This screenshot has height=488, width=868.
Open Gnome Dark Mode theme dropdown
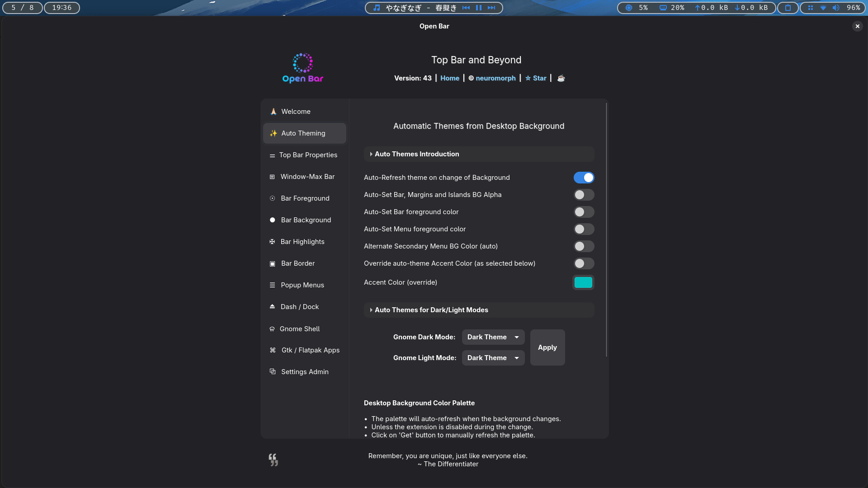click(x=493, y=337)
